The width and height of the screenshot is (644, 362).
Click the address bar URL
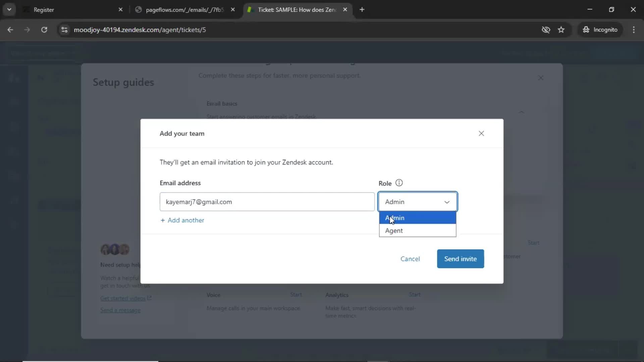coord(140,30)
